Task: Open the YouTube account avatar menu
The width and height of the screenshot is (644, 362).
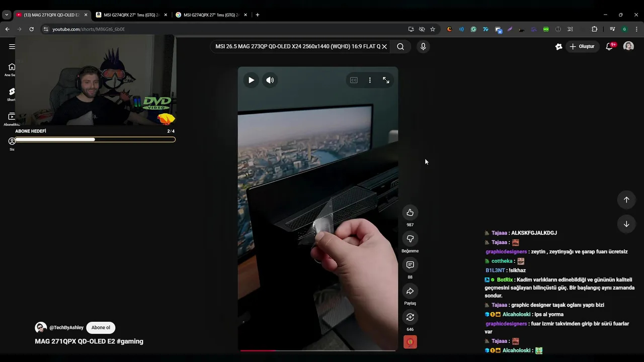Action: [628, 46]
